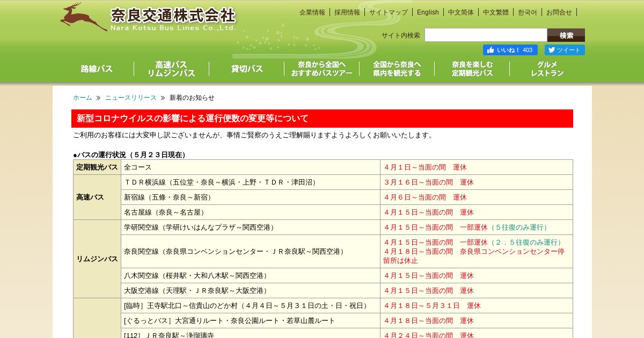Open the 全国から奈良へ 県内を観光する menu

(x=397, y=69)
